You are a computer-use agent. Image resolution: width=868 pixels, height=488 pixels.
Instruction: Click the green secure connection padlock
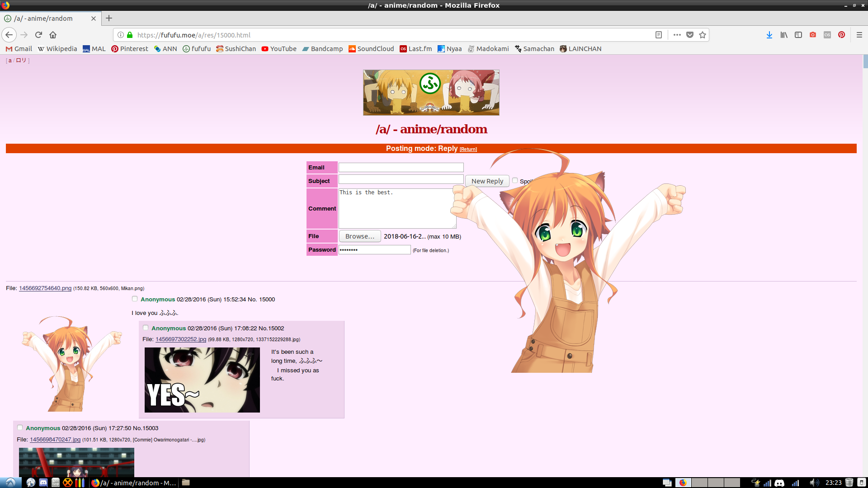[130, 35]
